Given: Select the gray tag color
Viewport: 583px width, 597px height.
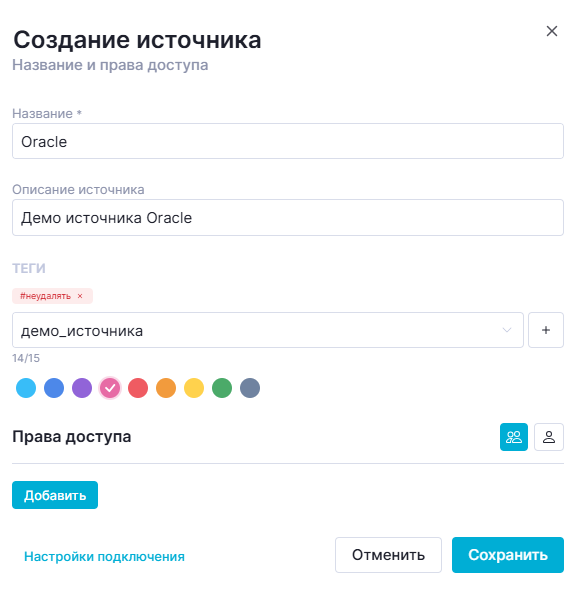Looking at the screenshot, I should pyautogui.click(x=250, y=388).
